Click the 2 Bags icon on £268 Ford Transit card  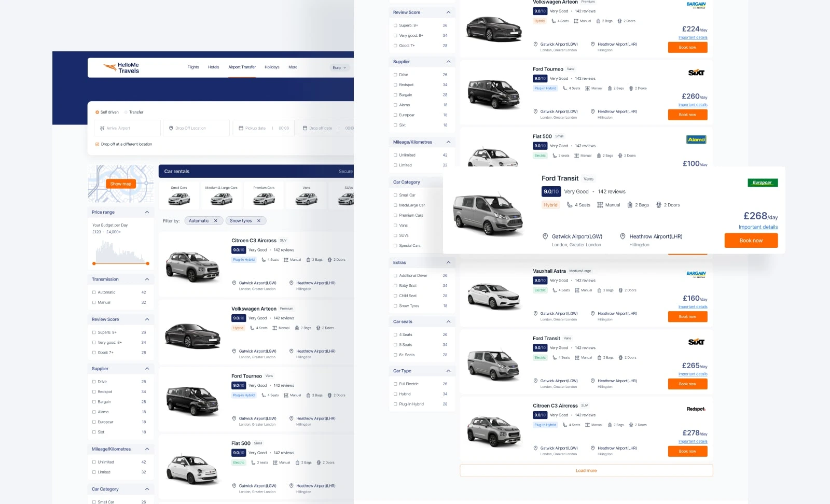point(630,205)
